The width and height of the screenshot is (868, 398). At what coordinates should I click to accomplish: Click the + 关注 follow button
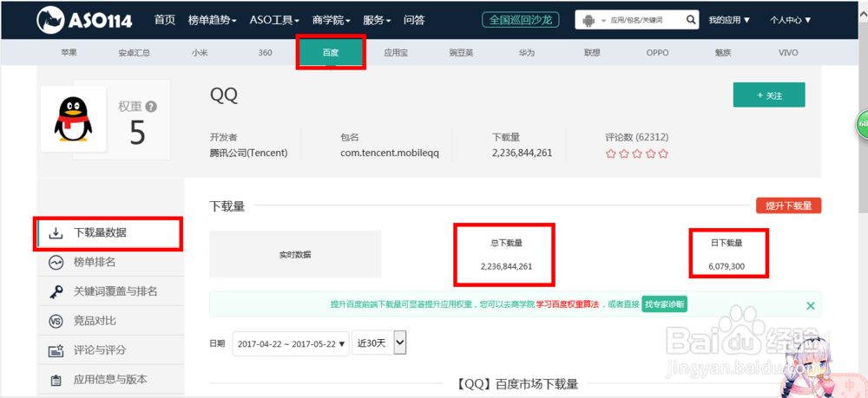[769, 95]
